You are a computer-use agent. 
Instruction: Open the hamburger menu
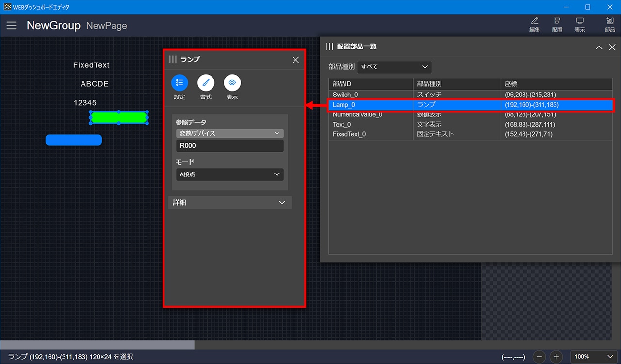click(12, 26)
